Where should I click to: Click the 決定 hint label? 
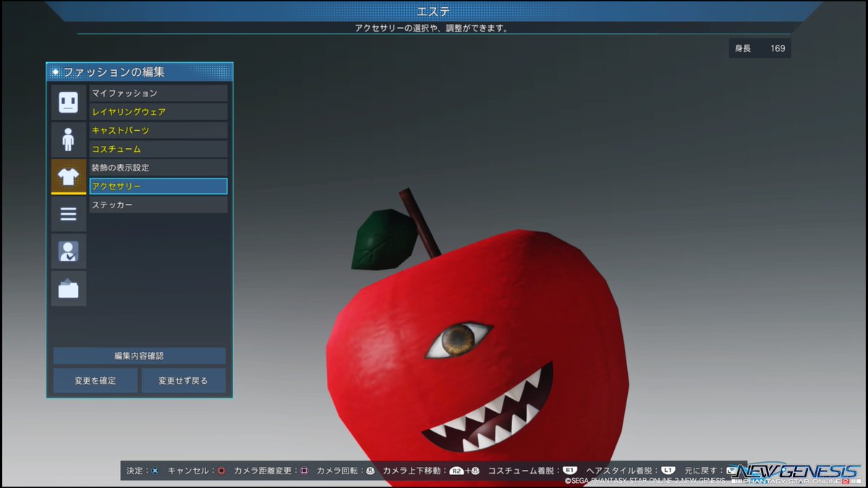135,471
